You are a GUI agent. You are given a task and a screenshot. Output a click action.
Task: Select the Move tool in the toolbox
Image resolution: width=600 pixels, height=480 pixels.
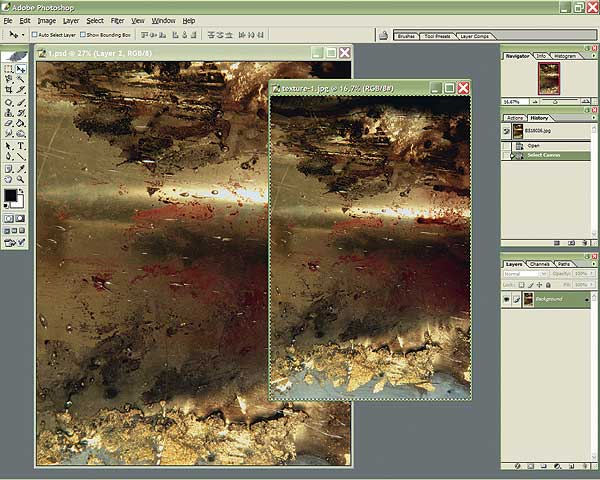tap(21, 70)
